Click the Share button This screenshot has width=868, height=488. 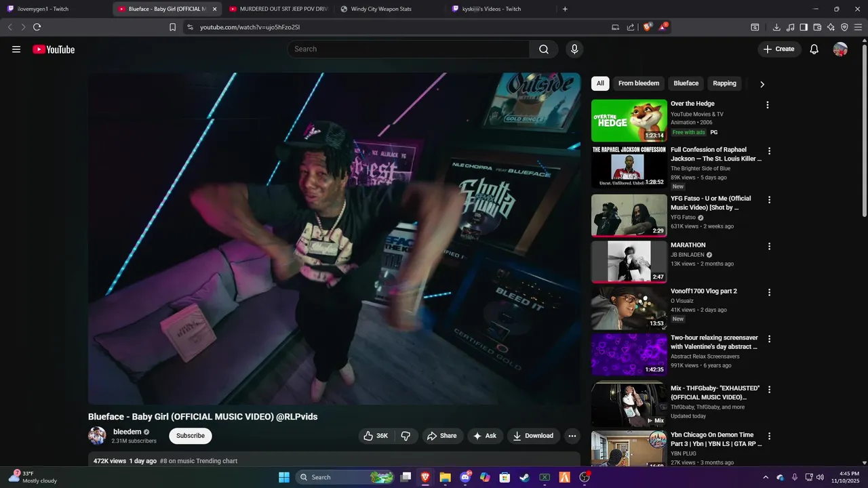(441, 436)
